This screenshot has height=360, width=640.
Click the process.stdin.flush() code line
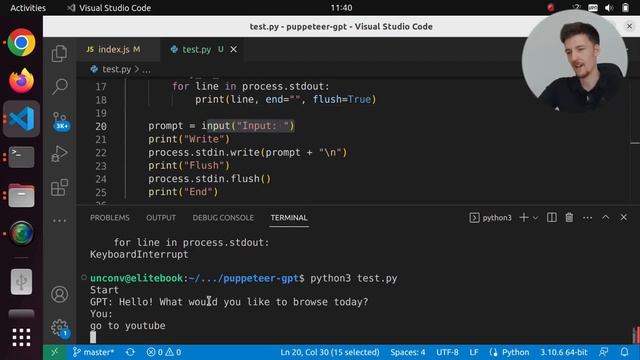pyautogui.click(x=209, y=179)
